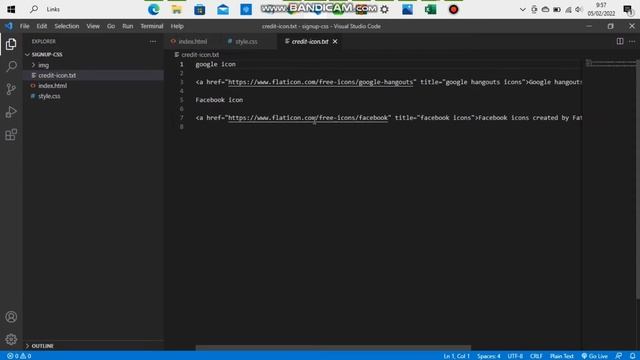640x360 pixels.
Task: Open the Accounts menu icon
Action: [11, 317]
